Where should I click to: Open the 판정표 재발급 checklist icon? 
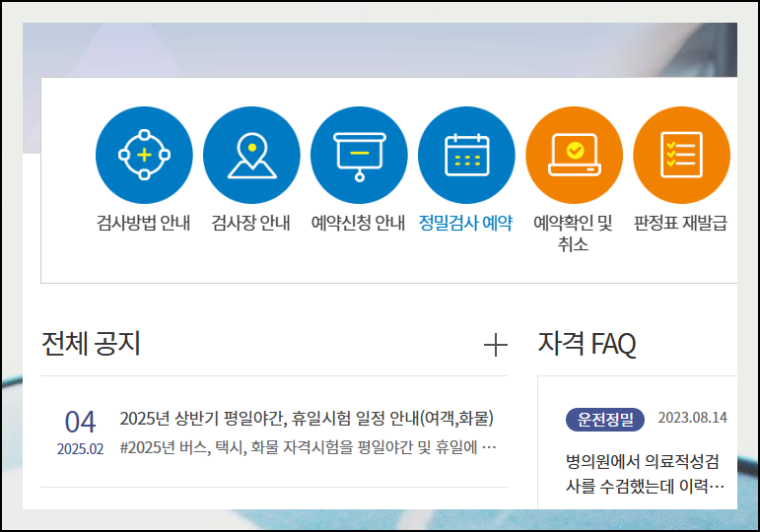click(682, 155)
